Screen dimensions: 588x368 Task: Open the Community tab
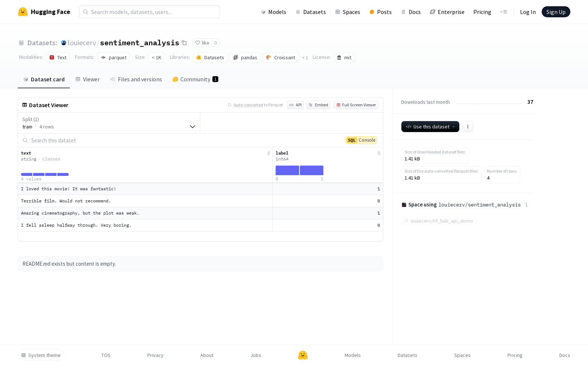coord(195,79)
